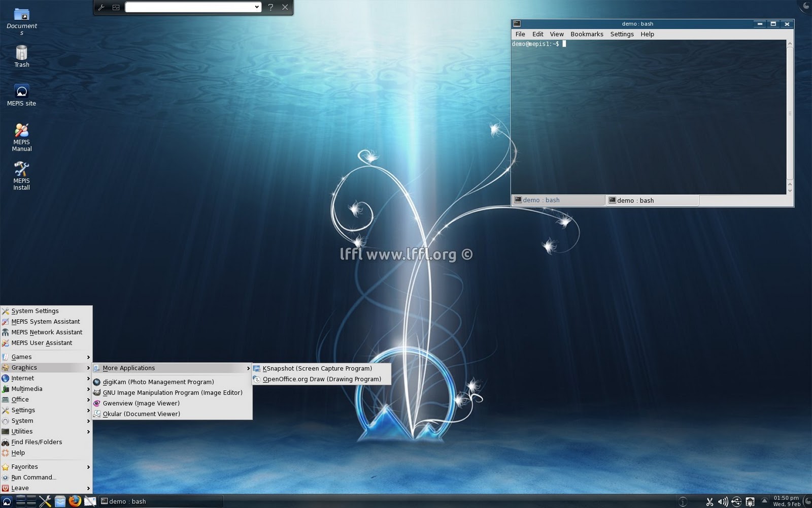
Task: Open the terminal Settings menu
Action: [x=622, y=34]
